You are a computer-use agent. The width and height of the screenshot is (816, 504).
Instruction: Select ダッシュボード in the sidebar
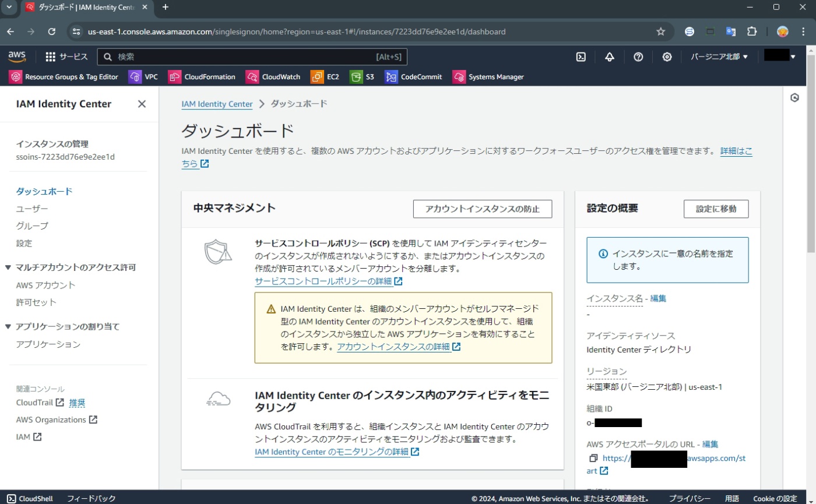click(x=44, y=191)
